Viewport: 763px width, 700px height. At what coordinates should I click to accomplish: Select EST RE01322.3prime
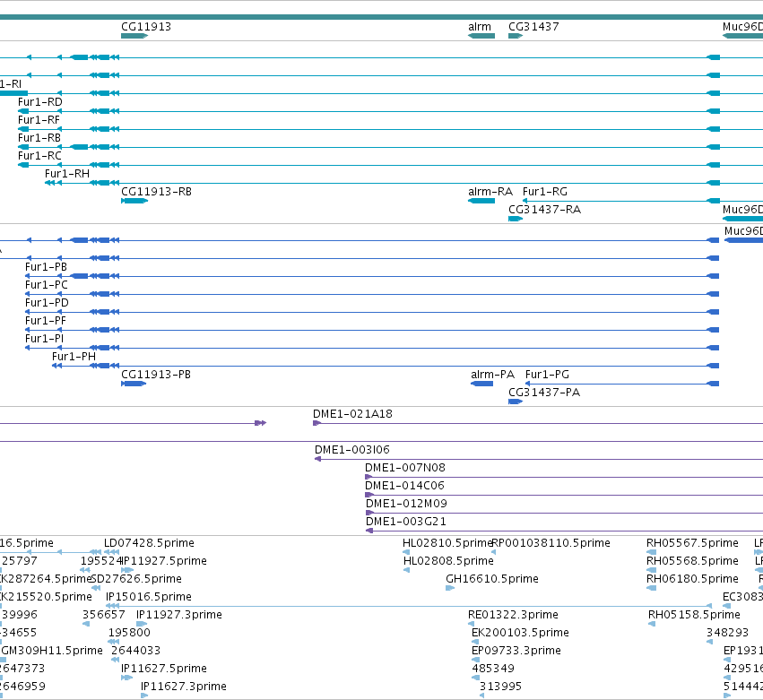[x=513, y=616]
